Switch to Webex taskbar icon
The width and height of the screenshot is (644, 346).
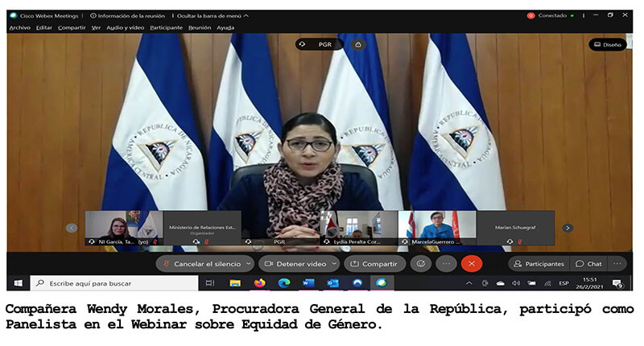coord(382,283)
